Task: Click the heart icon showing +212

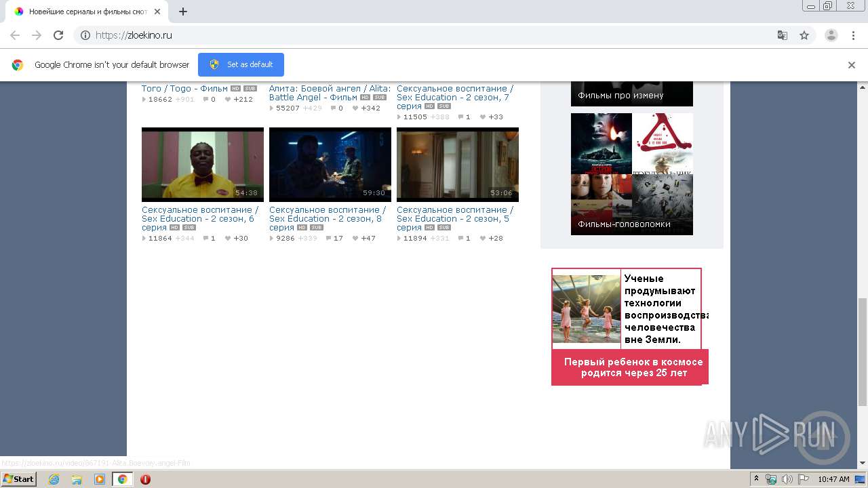Action: [x=229, y=100]
